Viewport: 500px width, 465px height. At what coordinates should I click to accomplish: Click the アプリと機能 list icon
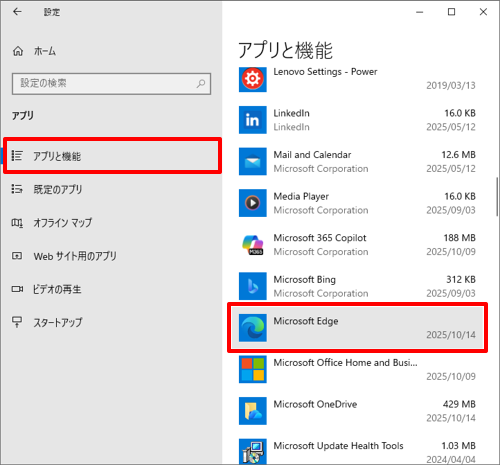(x=17, y=156)
